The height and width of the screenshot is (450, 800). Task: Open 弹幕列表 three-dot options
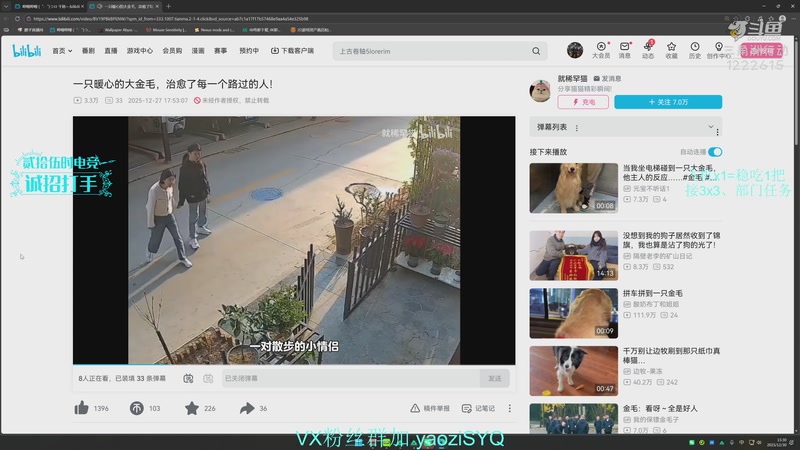tap(577, 128)
